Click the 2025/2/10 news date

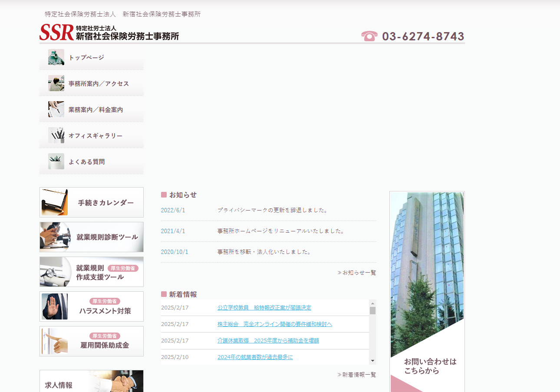pos(175,357)
